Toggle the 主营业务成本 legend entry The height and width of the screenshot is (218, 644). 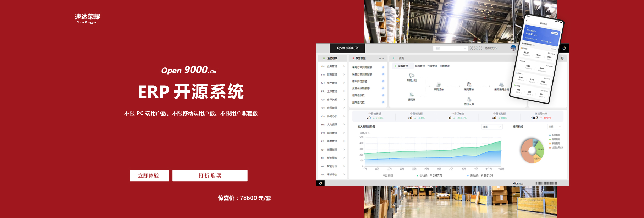pyautogui.click(x=556, y=147)
